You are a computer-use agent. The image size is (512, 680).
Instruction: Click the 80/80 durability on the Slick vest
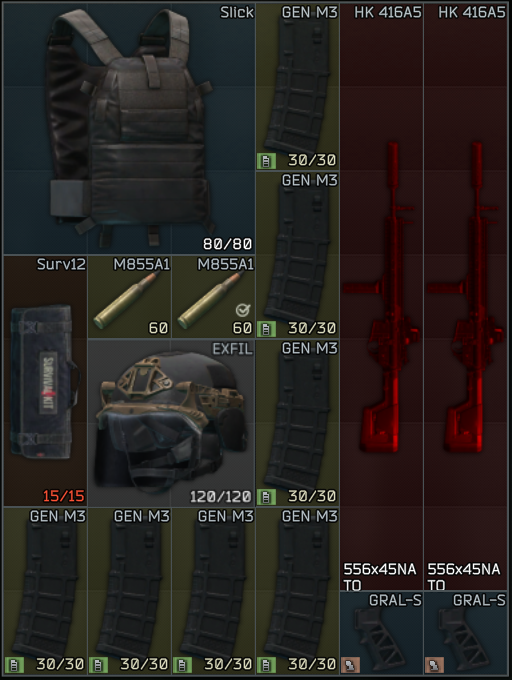pyautogui.click(x=228, y=244)
